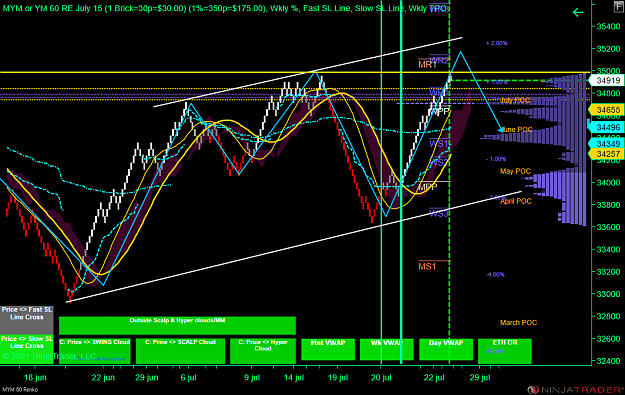Click the Mnt VWAP indicator box
The height and width of the screenshot is (395, 625).
[x=328, y=350]
